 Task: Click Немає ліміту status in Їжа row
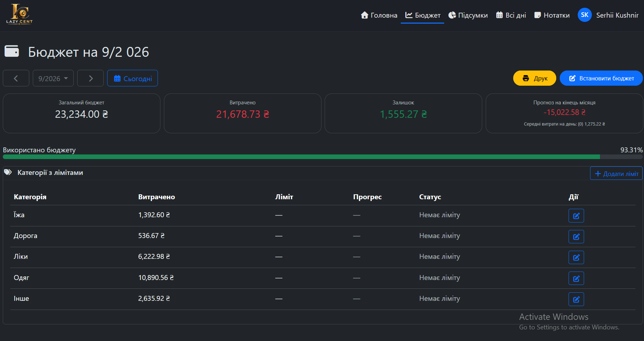pos(440,215)
